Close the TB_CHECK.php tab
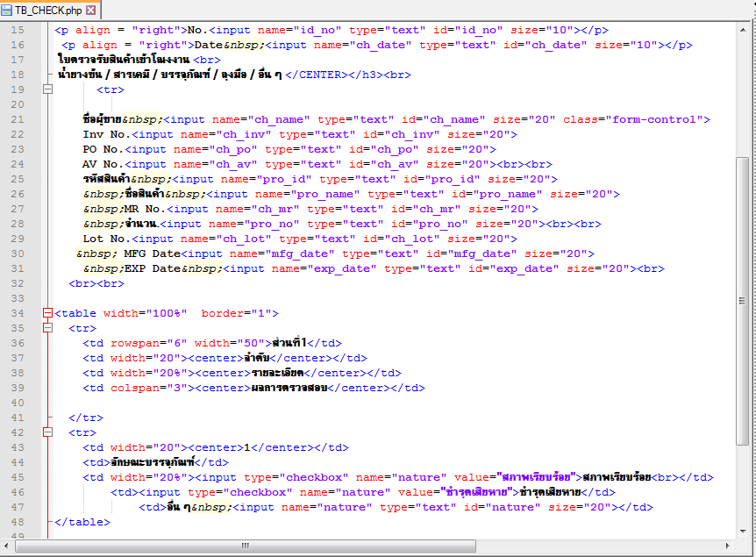Screen dimensions: 756x557 90,11
